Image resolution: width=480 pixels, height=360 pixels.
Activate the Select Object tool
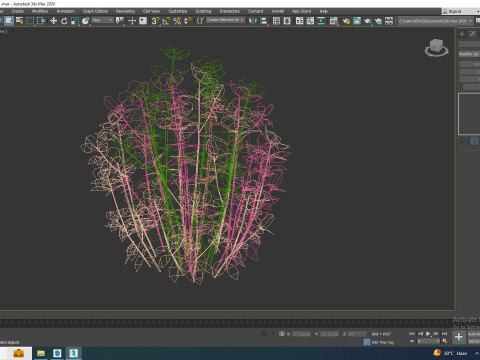pyautogui.click(x=9, y=21)
